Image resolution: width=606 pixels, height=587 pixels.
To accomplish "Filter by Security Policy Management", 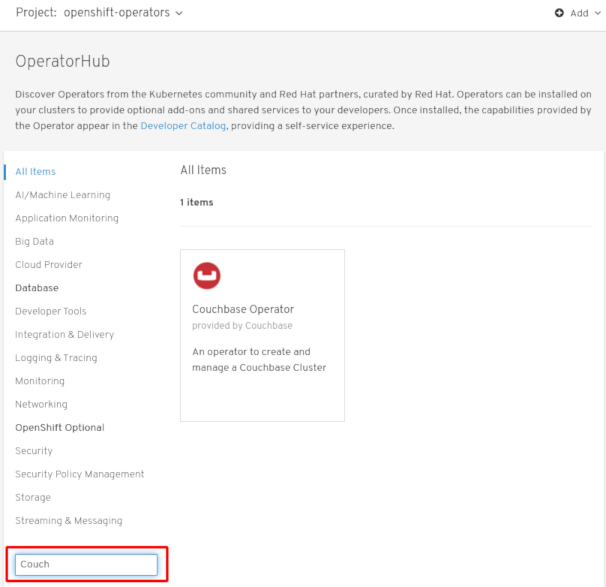I will pyautogui.click(x=79, y=474).
